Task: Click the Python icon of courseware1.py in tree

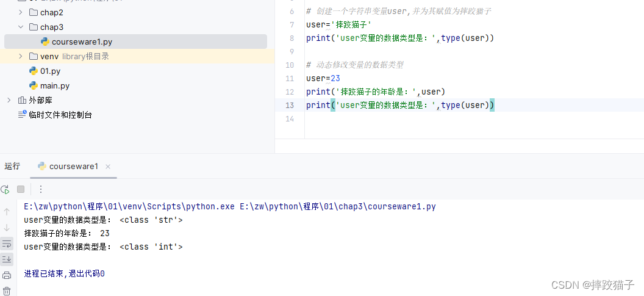Action: [45, 42]
